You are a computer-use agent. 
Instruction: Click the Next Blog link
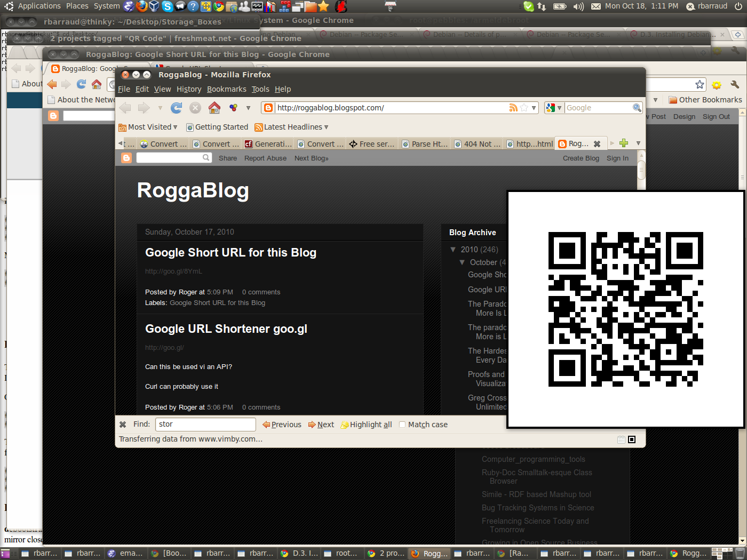(312, 158)
